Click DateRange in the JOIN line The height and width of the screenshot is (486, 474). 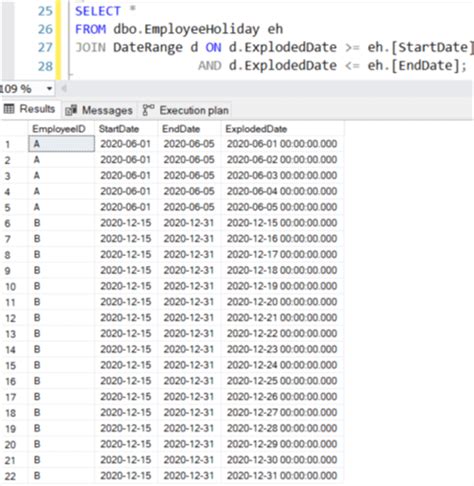pyautogui.click(x=148, y=47)
